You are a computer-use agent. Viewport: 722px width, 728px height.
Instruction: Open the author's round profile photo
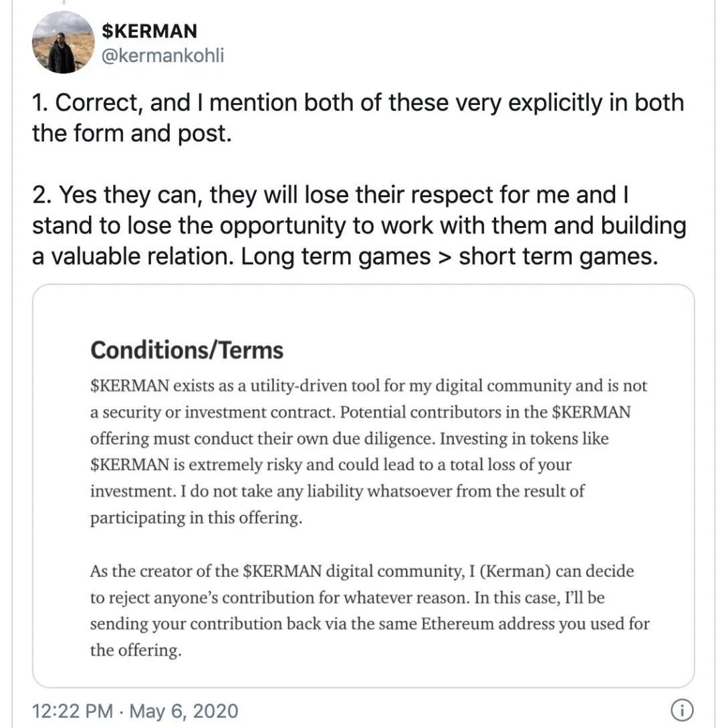63,42
